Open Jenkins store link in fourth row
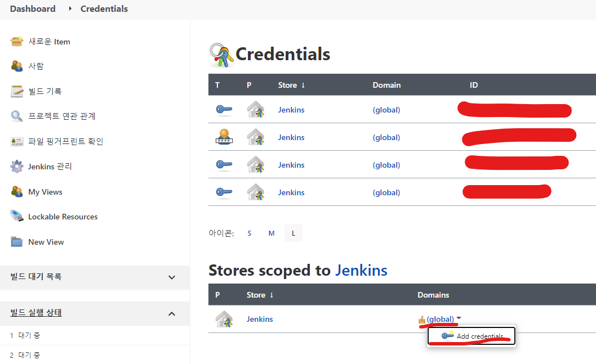 pos(291,192)
